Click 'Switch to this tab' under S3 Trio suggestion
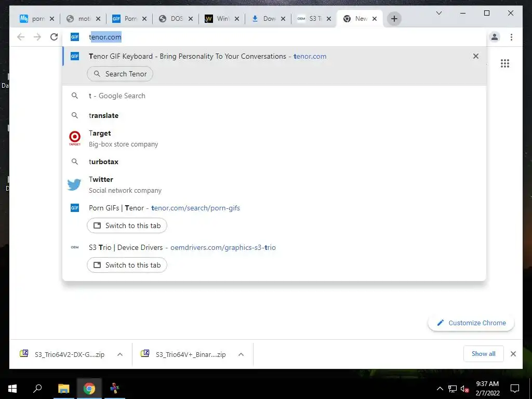532x399 pixels. 127,265
